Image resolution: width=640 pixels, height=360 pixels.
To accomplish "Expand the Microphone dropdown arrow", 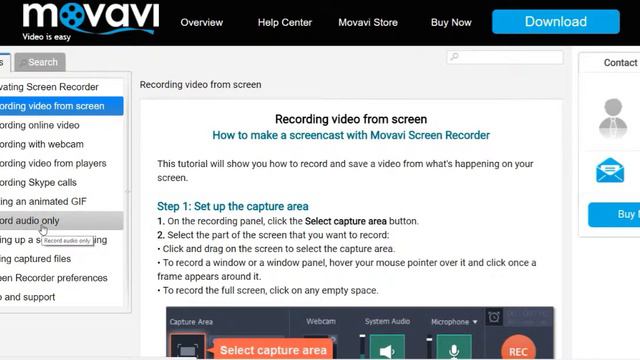I will coord(475,322).
